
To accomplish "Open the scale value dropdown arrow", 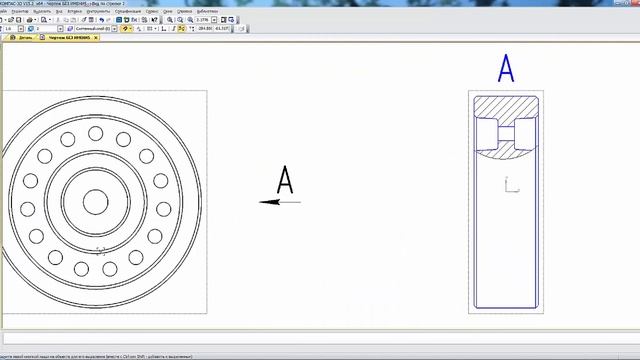I will point(214,20).
